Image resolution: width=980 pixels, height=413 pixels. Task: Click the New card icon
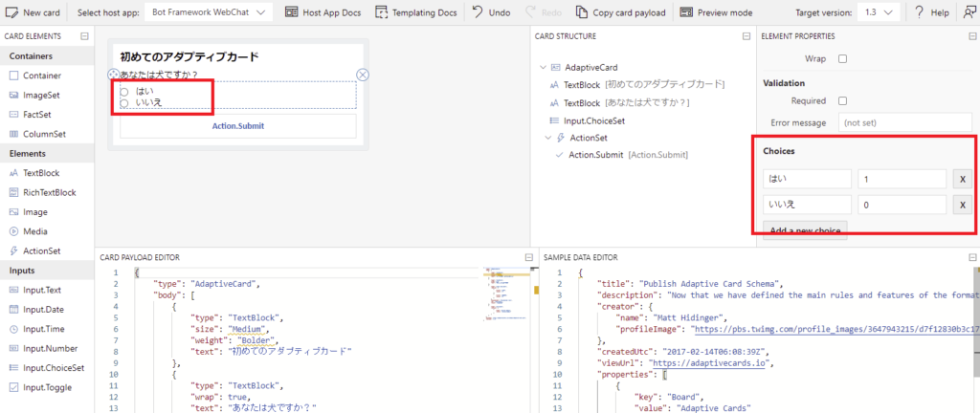(x=11, y=11)
